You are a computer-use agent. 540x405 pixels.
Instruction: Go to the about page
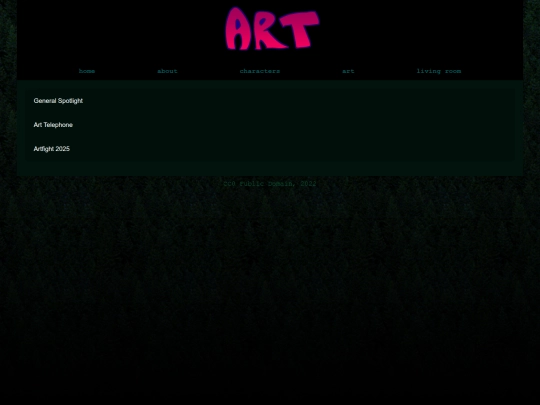pyautogui.click(x=167, y=71)
